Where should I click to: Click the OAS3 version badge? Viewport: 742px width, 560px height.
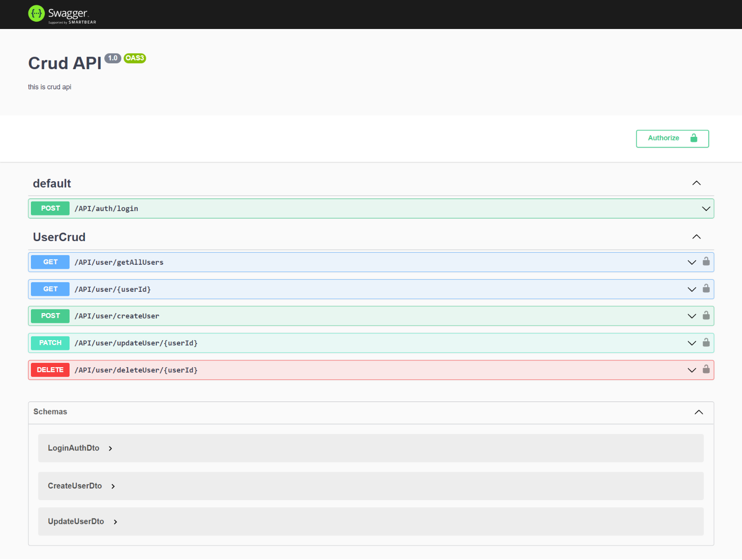[134, 58]
